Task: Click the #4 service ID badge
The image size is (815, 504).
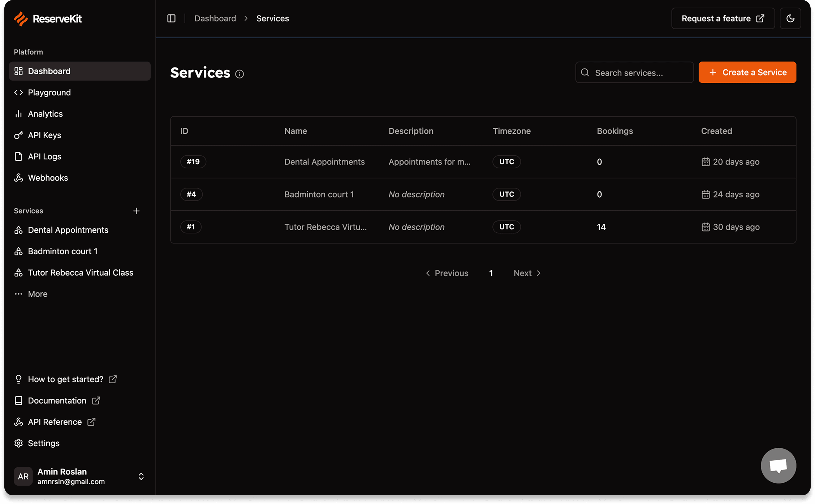Action: click(x=191, y=194)
